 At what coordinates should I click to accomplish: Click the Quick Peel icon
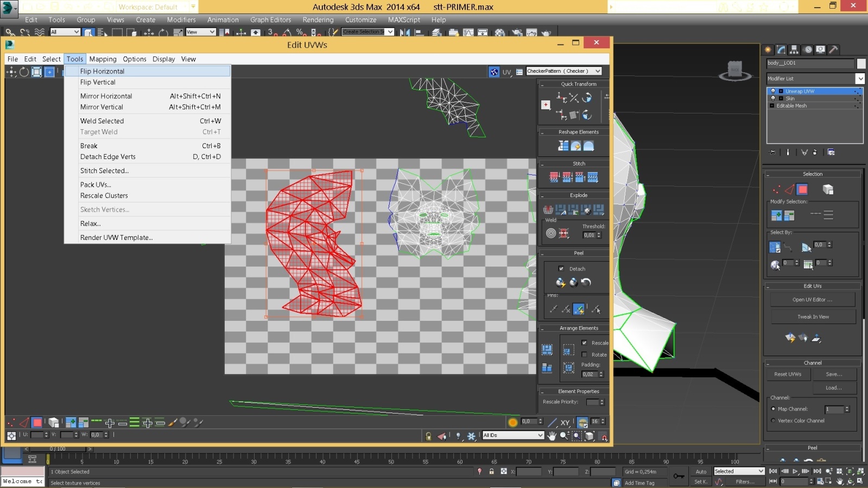tap(560, 282)
